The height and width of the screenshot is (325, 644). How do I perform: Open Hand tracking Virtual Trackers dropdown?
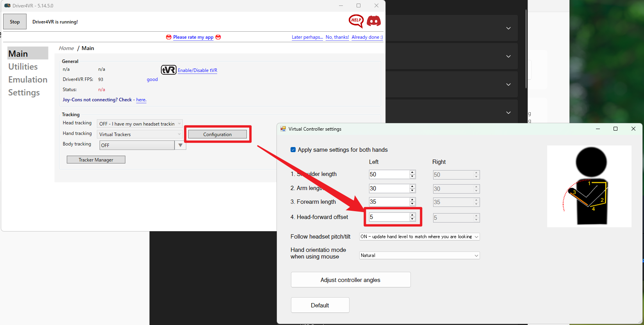140,134
